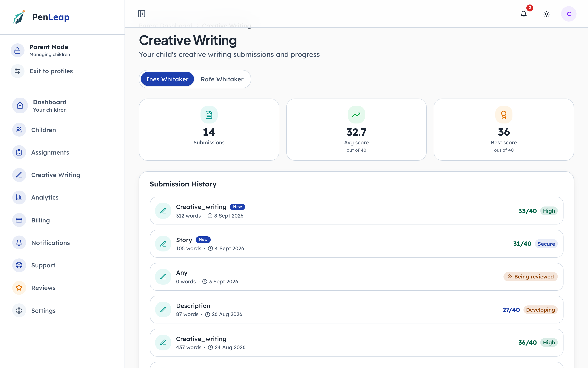Open Dashboard in sidebar

[62, 106]
